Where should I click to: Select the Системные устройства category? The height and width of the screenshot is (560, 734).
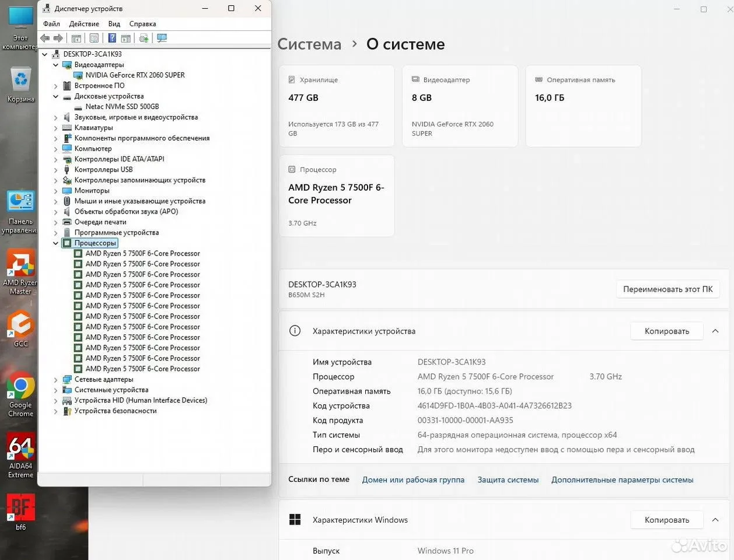(111, 390)
